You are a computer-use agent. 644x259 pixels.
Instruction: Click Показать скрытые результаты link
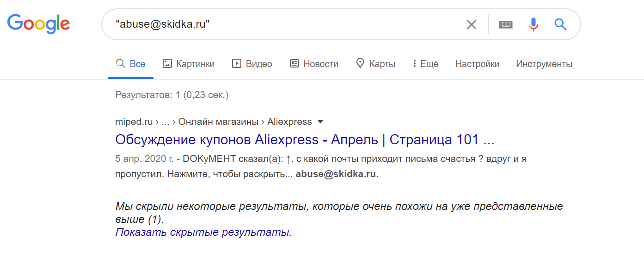(x=203, y=232)
